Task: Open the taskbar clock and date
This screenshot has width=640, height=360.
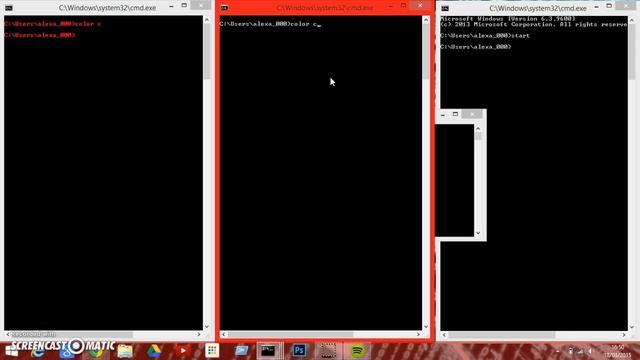Action: pos(617,351)
